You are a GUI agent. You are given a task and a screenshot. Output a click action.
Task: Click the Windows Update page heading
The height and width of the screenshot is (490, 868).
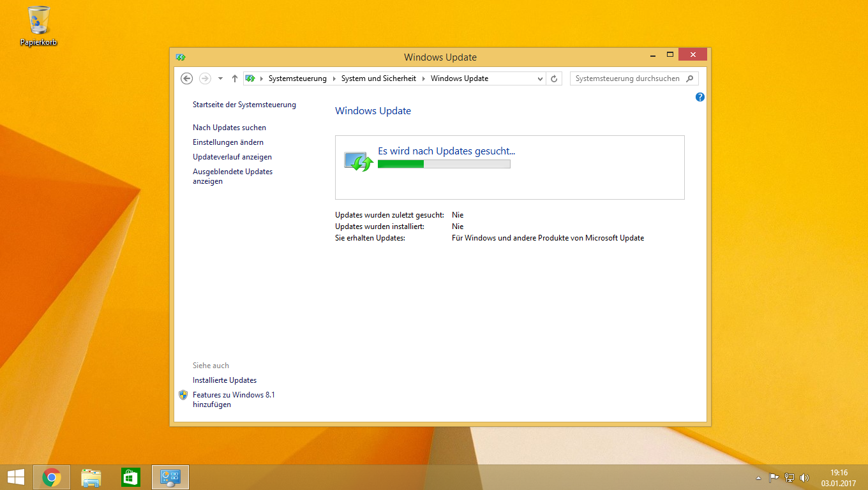click(373, 111)
